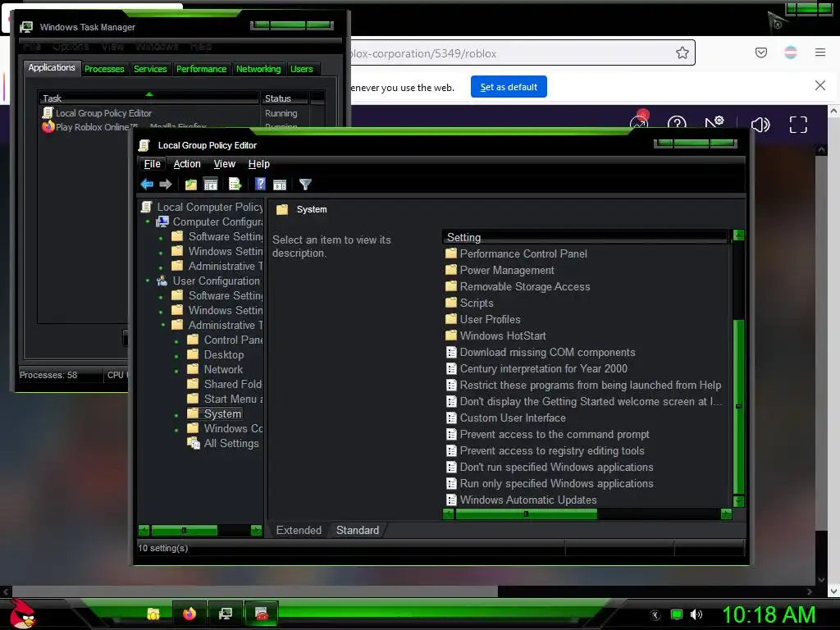Click the volume icon in system tray
Screen dimensions: 840x630
click(696, 614)
